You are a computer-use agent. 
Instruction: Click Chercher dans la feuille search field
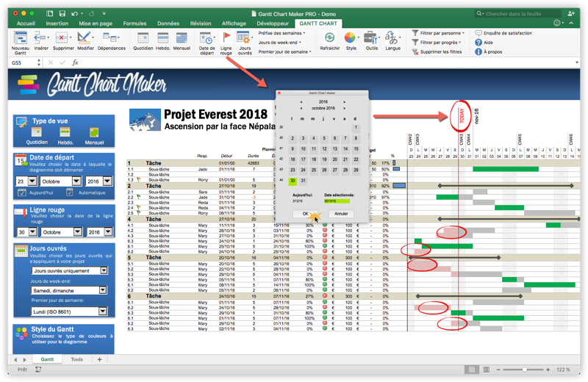click(518, 14)
